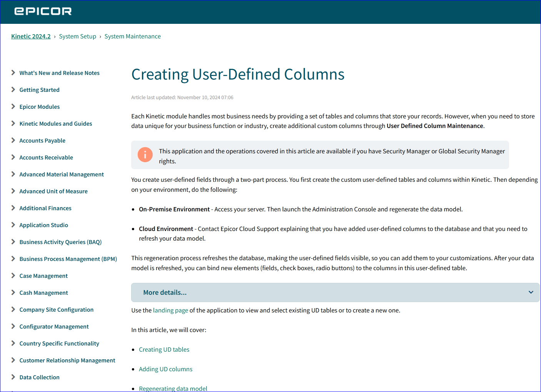Click User Defined Column Maintenance bold text
The width and height of the screenshot is (541, 392).
(x=435, y=126)
